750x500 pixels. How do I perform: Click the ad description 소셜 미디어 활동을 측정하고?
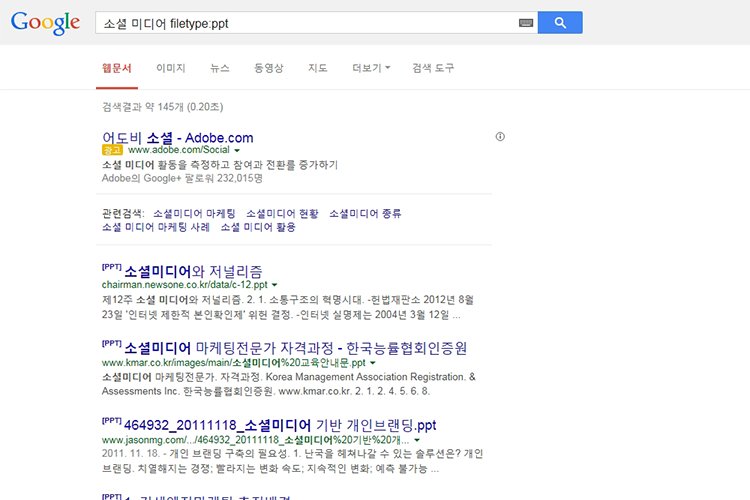pyautogui.click(x=220, y=165)
